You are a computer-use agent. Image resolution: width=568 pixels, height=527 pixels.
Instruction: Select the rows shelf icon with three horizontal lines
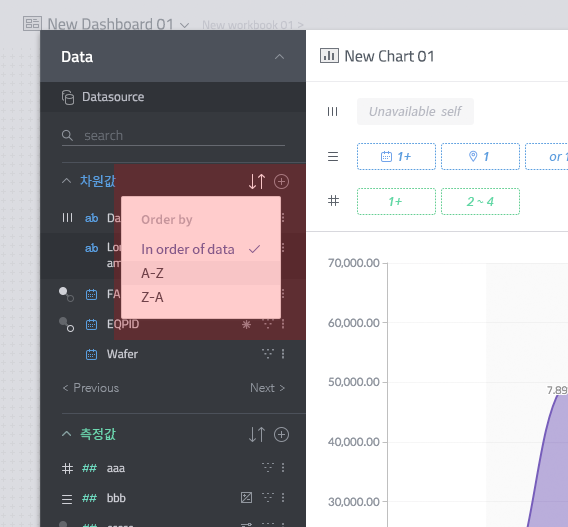coord(333,156)
